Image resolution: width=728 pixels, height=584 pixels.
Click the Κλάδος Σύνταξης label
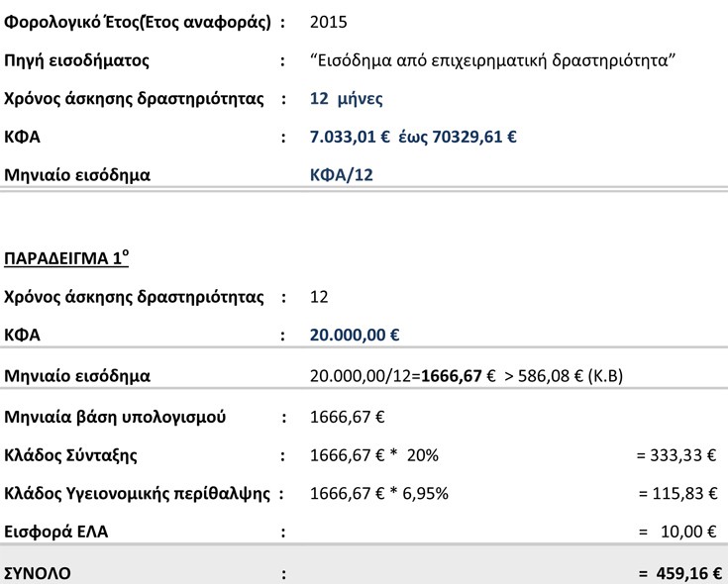70,455
